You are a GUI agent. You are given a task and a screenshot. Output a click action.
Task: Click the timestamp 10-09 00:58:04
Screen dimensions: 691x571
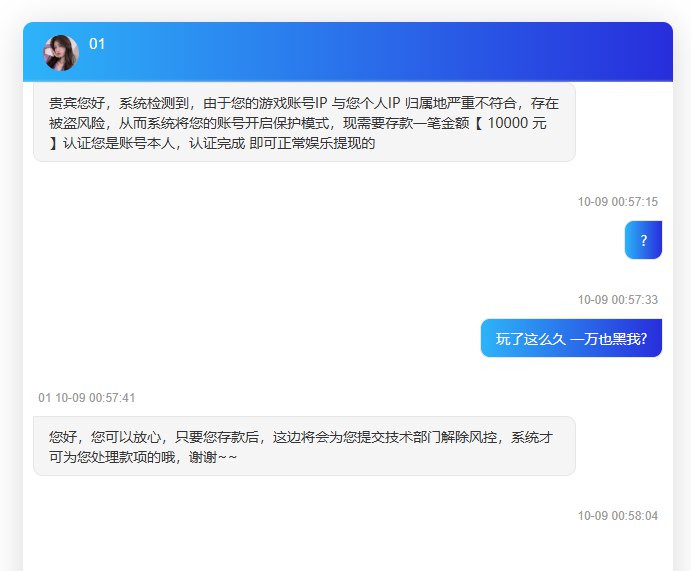tap(617, 517)
